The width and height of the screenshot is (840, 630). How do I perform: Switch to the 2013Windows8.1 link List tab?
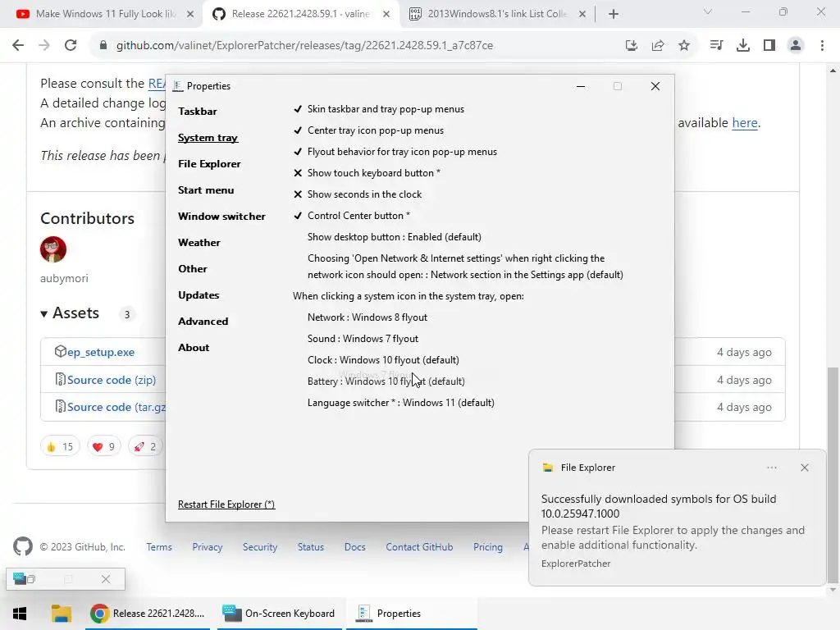496,14
